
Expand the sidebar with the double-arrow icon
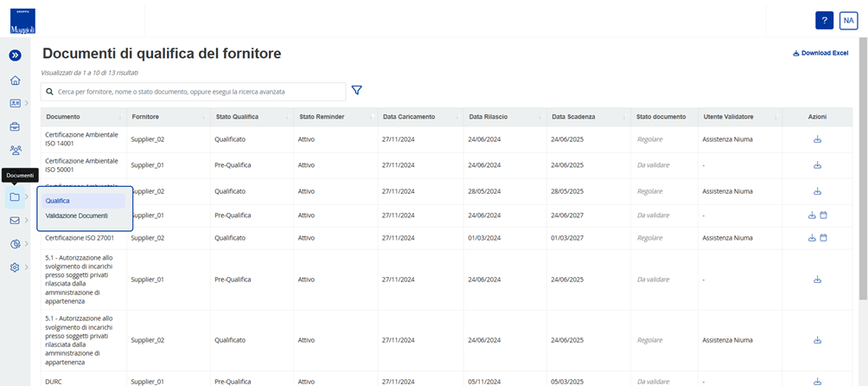(x=15, y=55)
